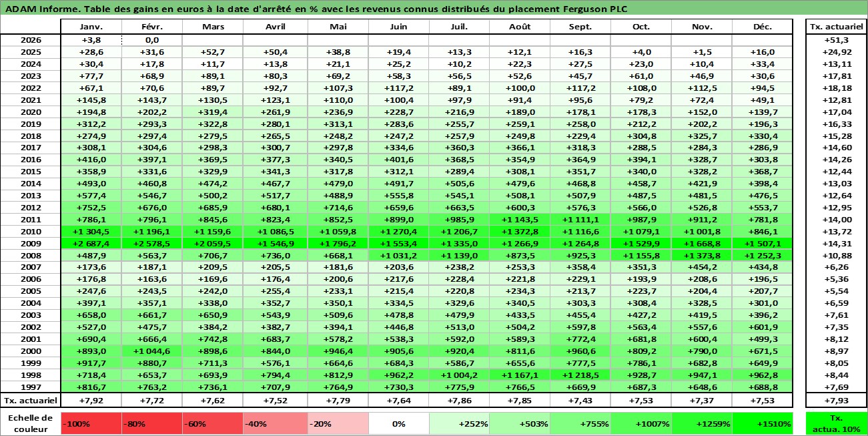
Task: Click the +1 218,5 cell in 1998
Action: [x=580, y=375]
